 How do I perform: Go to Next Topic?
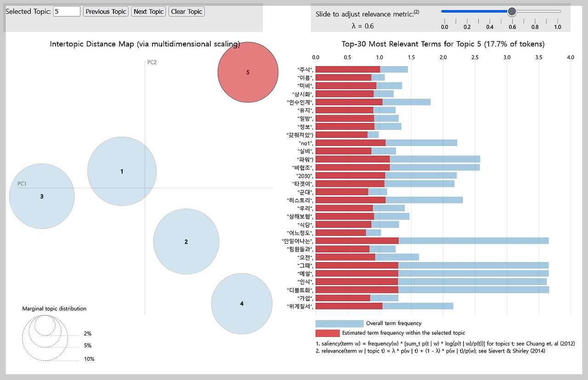click(149, 11)
